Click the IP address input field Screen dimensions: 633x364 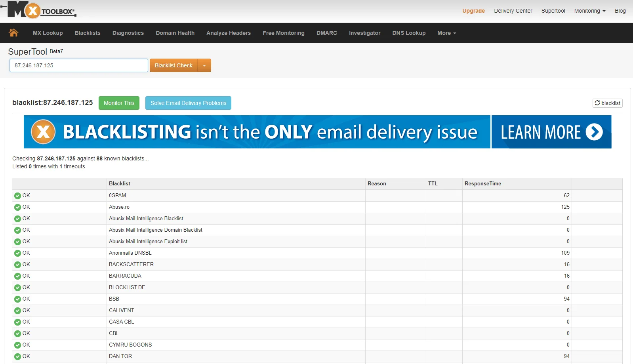coord(79,65)
